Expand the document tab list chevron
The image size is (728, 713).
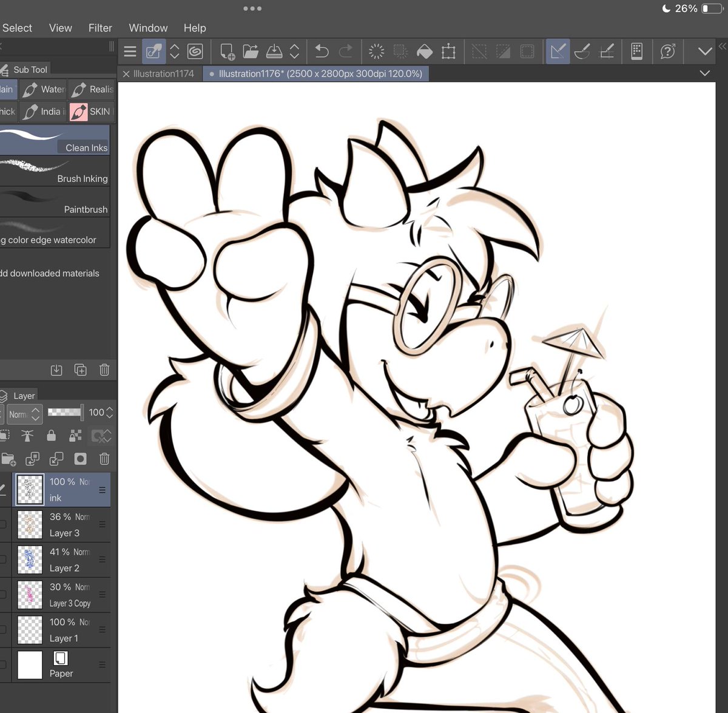tap(705, 73)
